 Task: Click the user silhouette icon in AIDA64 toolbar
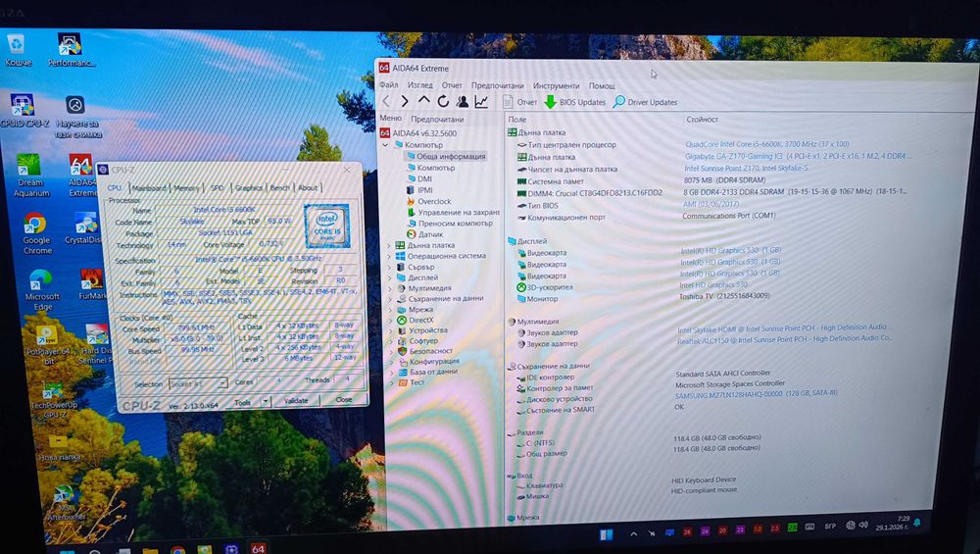[x=462, y=101]
